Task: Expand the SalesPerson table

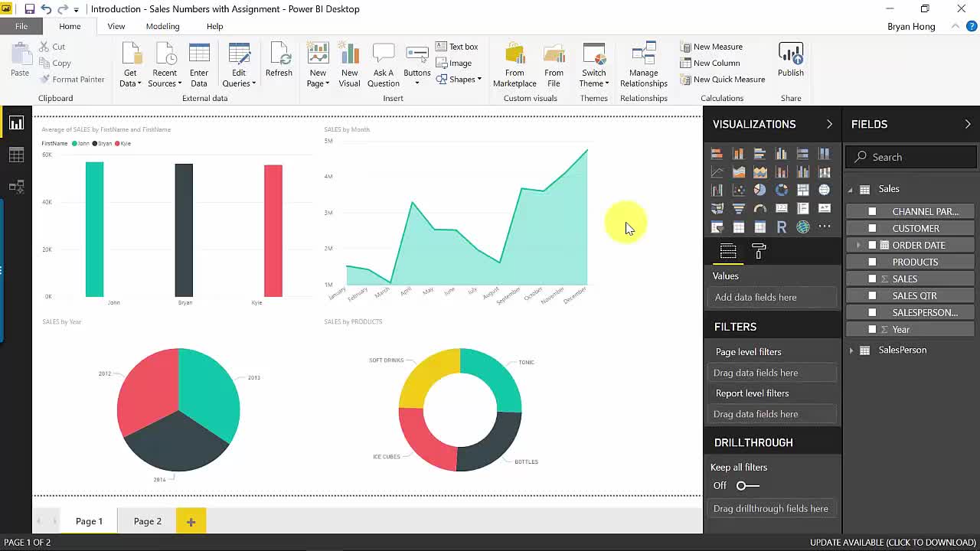Action: point(851,350)
